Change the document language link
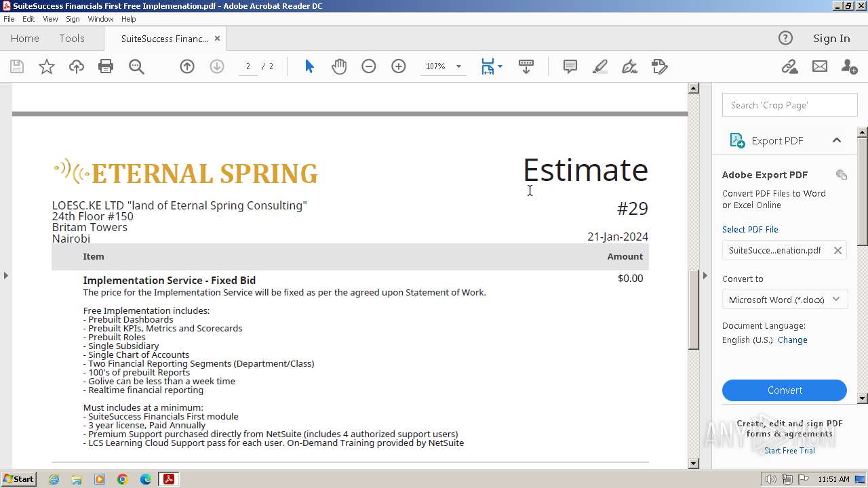 pyautogui.click(x=792, y=340)
